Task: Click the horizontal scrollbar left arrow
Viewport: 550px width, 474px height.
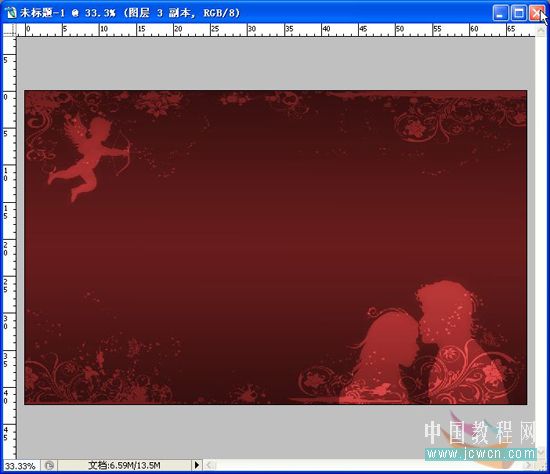Action: coord(209,465)
